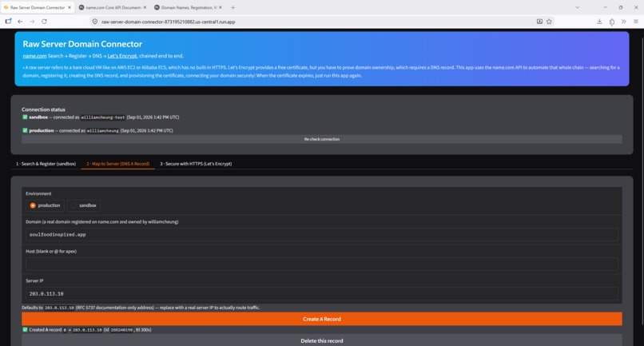
Task: Show more toolbar tools via the chevron
Action: pos(623,22)
